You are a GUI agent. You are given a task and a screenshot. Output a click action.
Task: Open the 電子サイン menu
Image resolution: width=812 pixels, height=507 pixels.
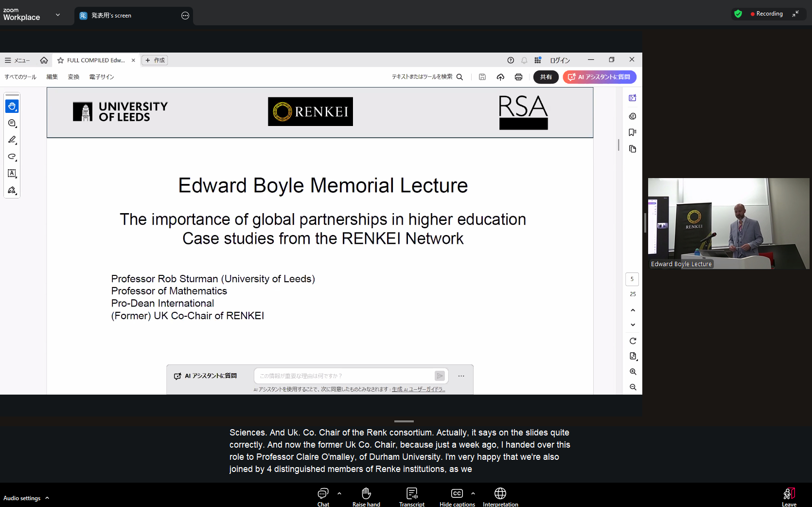[x=102, y=77]
